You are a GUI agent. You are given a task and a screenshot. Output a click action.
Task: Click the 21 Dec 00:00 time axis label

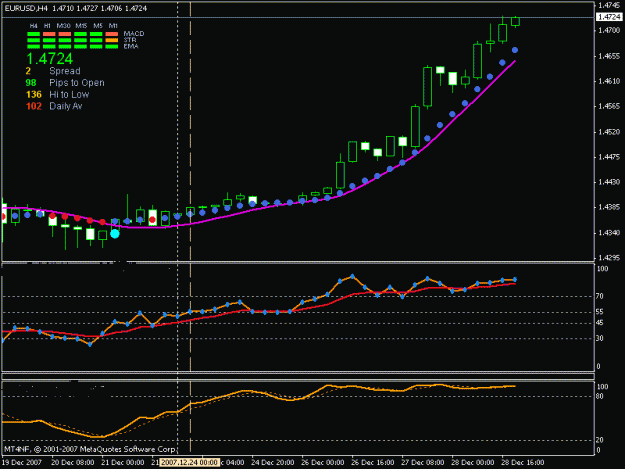(122, 463)
